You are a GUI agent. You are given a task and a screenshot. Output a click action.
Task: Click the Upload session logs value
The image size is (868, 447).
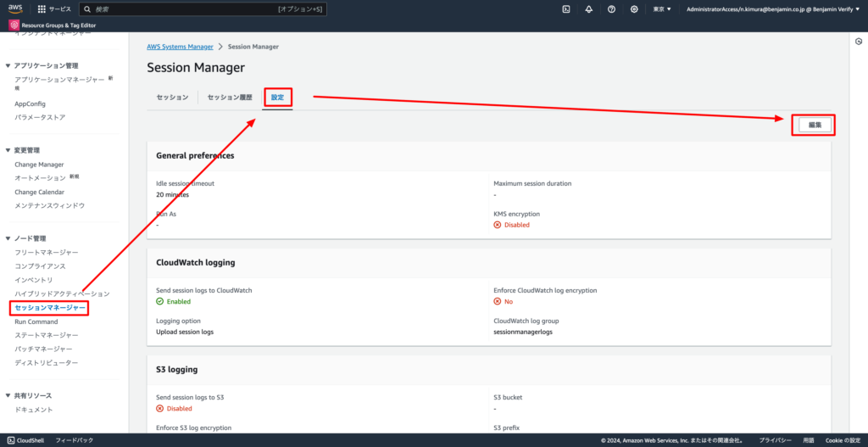[185, 332]
